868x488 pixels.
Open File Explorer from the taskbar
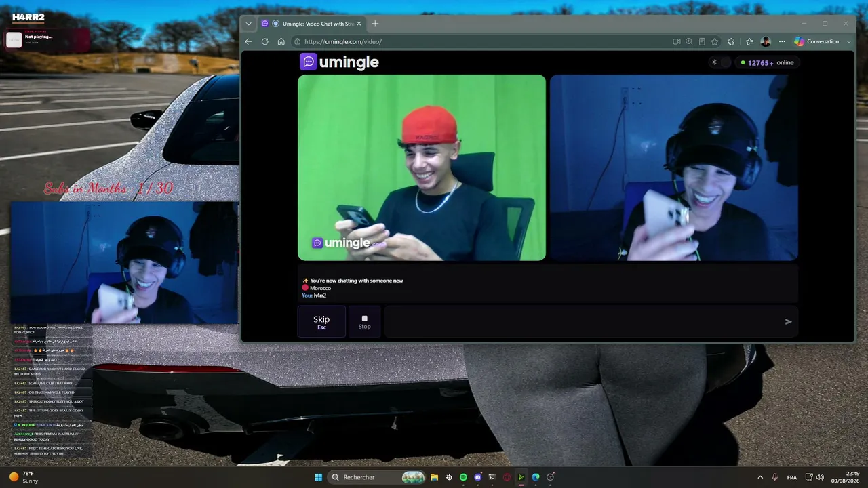pos(435,477)
